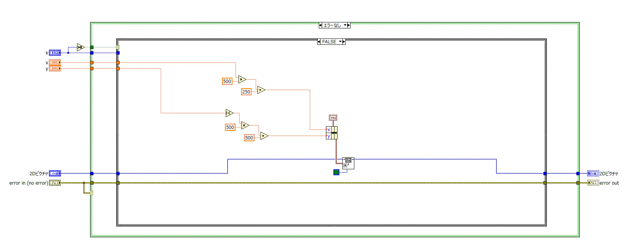Select the error out indicator terminal
Screen dimensions: 644x244
tap(593, 183)
